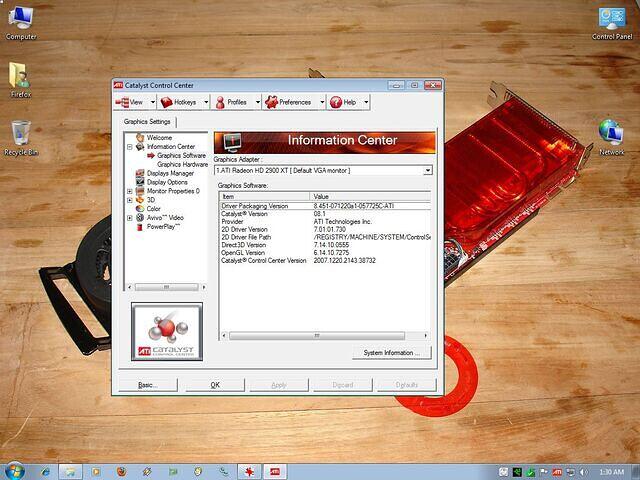Open the Firefox folder desktop icon
The height and width of the screenshot is (480, 640).
click(20, 80)
